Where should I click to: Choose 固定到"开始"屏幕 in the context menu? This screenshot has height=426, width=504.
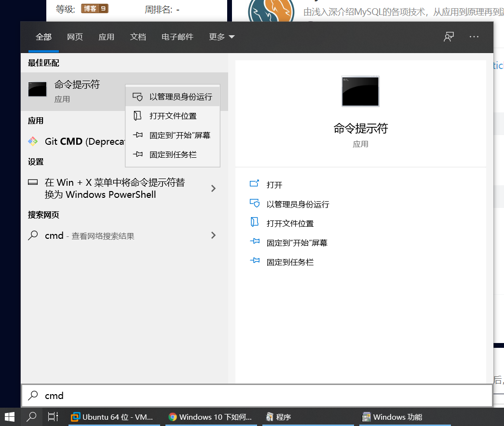pyautogui.click(x=173, y=136)
